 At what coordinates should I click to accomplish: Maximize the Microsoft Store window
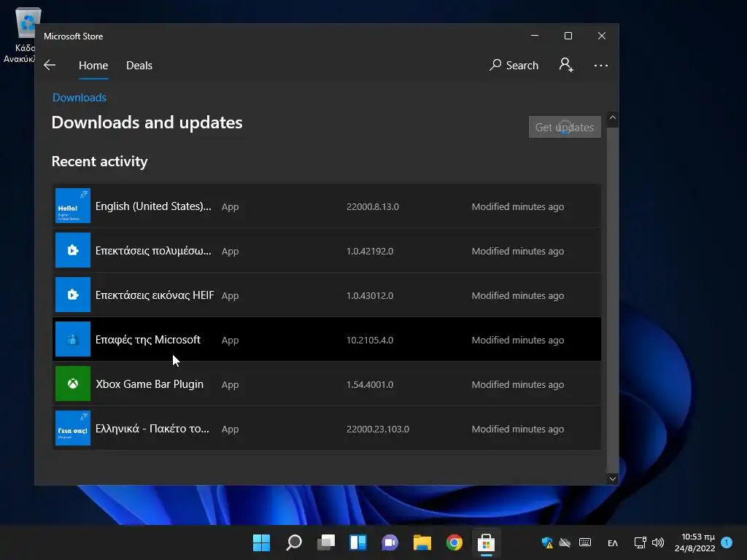[x=568, y=36]
